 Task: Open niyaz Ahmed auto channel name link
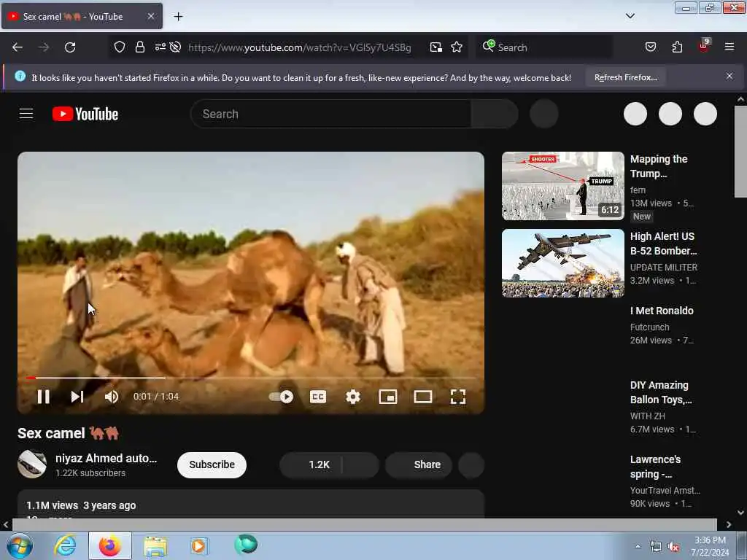point(106,458)
